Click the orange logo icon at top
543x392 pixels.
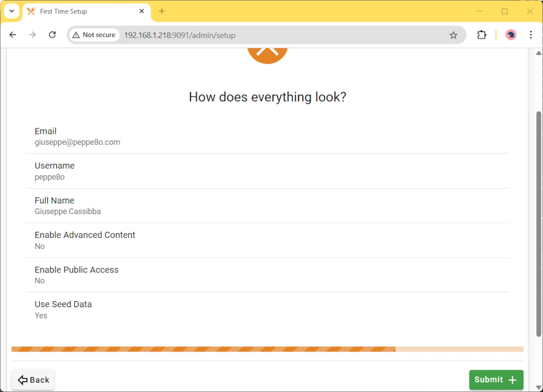[x=268, y=55]
